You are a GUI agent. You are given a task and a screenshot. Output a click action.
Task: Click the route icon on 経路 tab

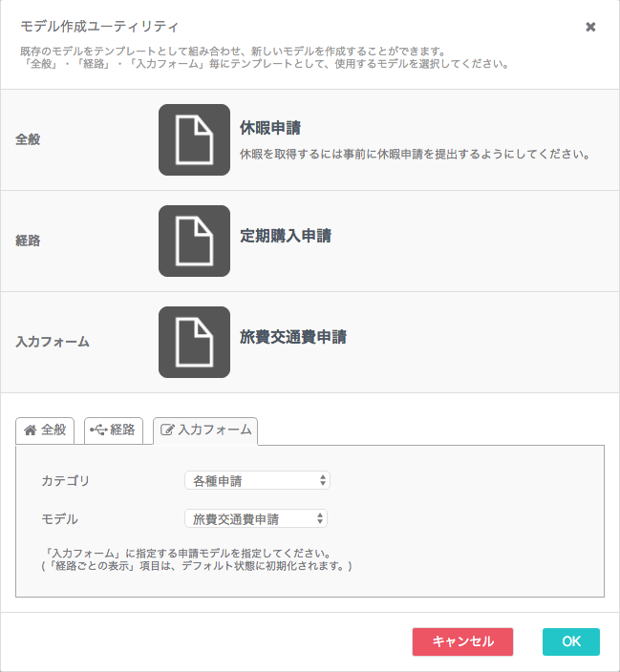coord(98,430)
